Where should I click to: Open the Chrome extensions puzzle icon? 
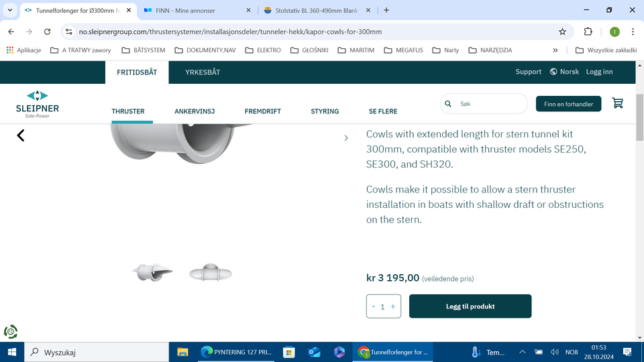point(588,32)
